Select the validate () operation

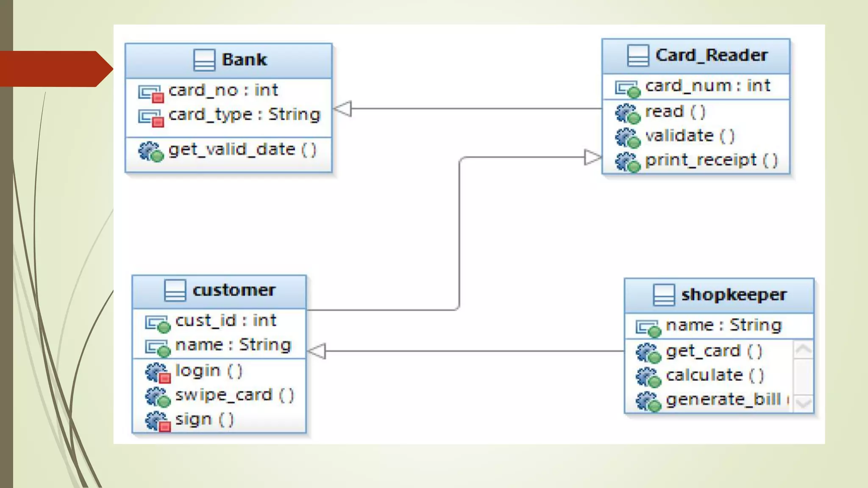coord(689,136)
